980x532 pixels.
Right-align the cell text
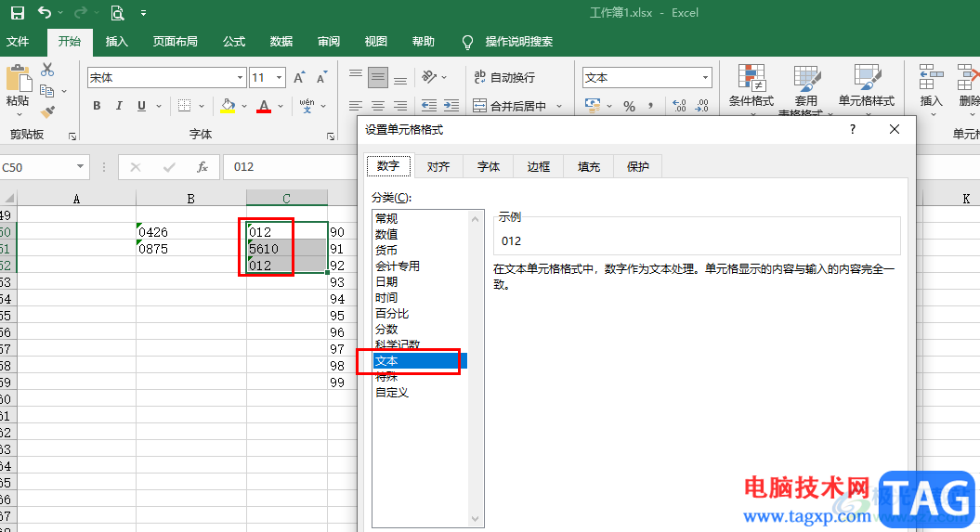[x=400, y=106]
